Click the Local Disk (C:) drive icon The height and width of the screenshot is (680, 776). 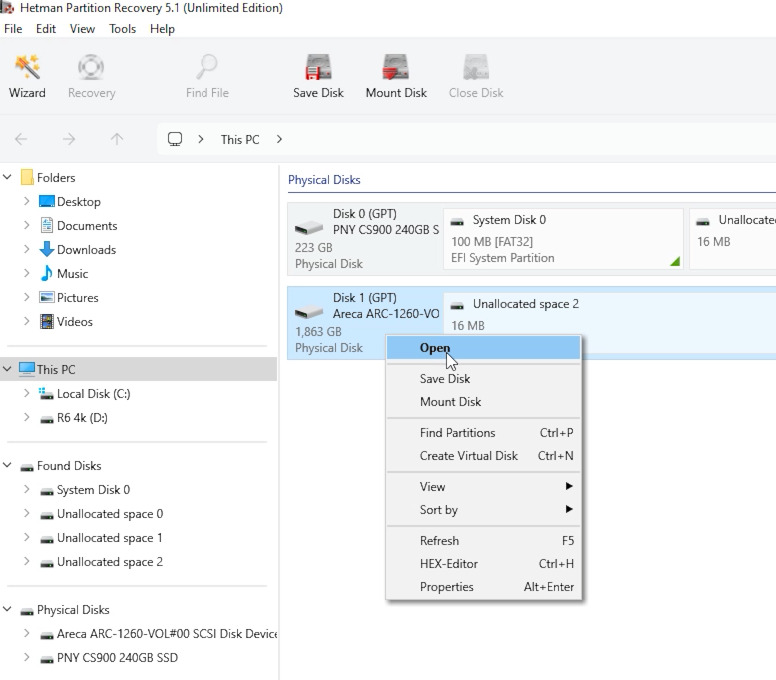[46, 394]
